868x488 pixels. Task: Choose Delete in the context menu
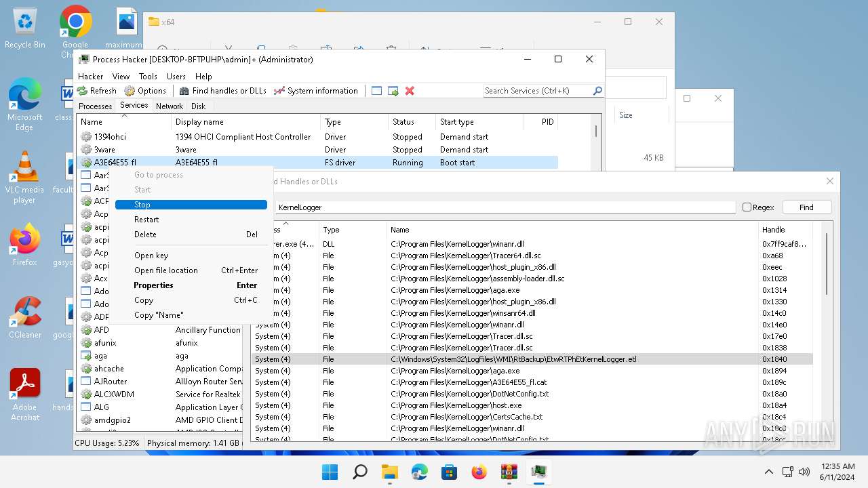point(191,235)
